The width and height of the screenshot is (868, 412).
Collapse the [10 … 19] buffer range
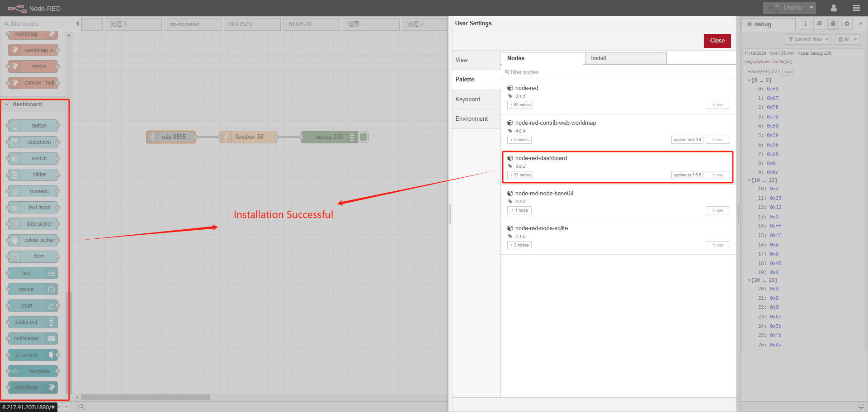pyautogui.click(x=749, y=180)
